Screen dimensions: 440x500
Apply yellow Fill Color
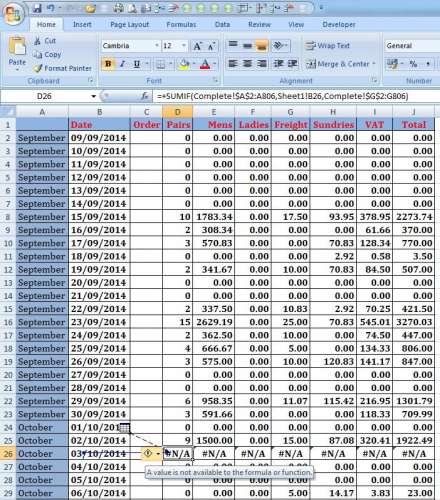(x=183, y=64)
